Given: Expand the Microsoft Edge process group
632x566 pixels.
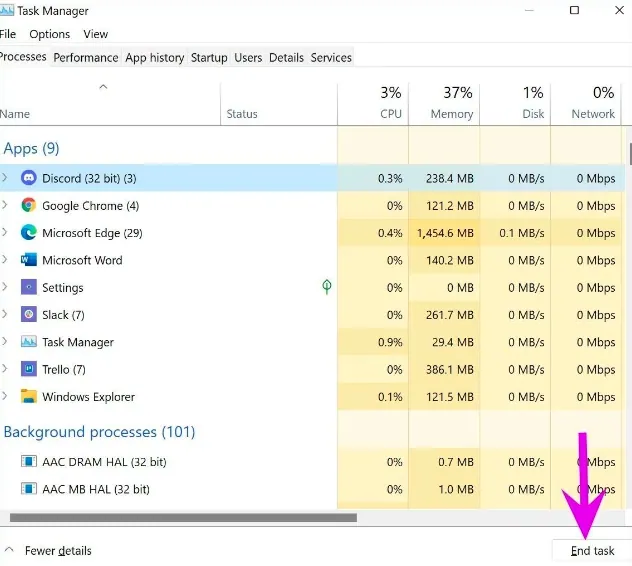Looking at the screenshot, I should coord(4,233).
